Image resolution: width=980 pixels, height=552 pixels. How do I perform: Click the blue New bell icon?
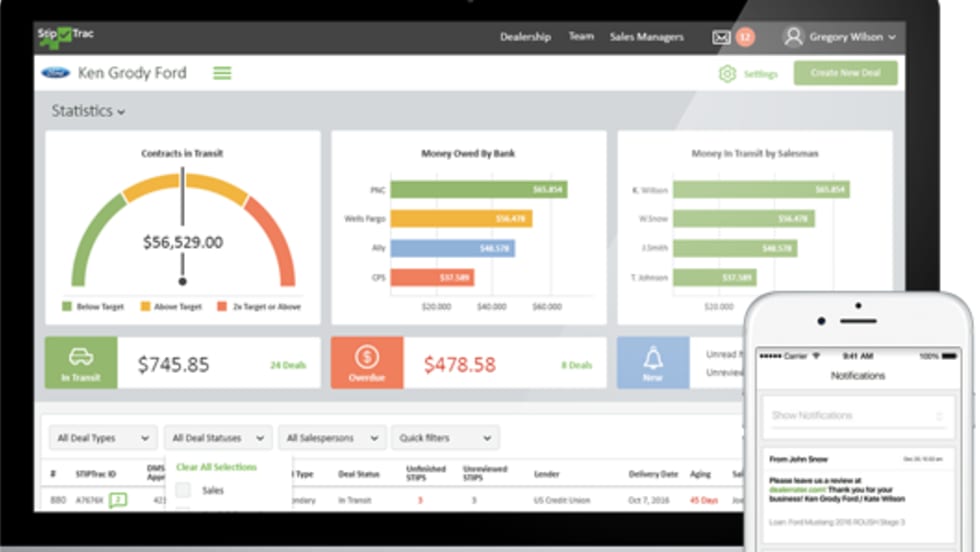point(653,357)
